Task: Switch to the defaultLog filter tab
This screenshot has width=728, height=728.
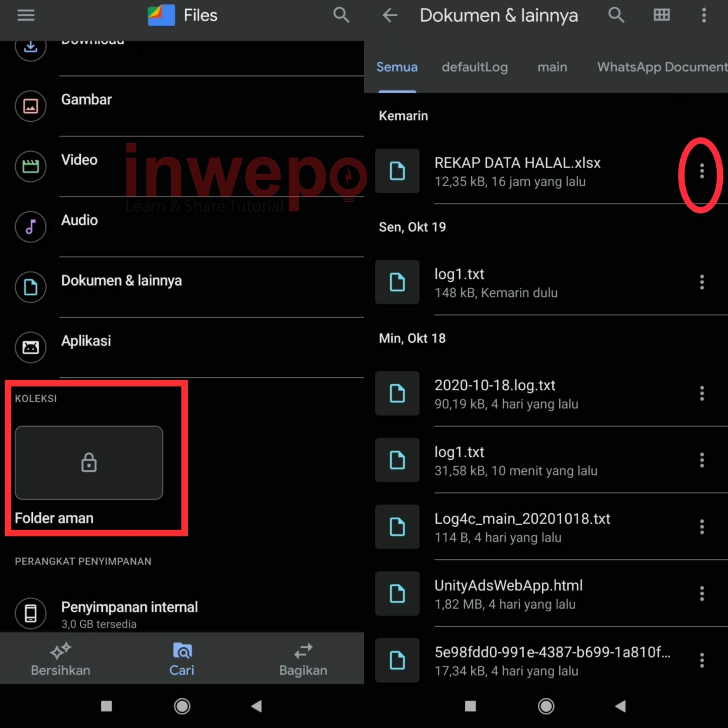Action: click(475, 67)
